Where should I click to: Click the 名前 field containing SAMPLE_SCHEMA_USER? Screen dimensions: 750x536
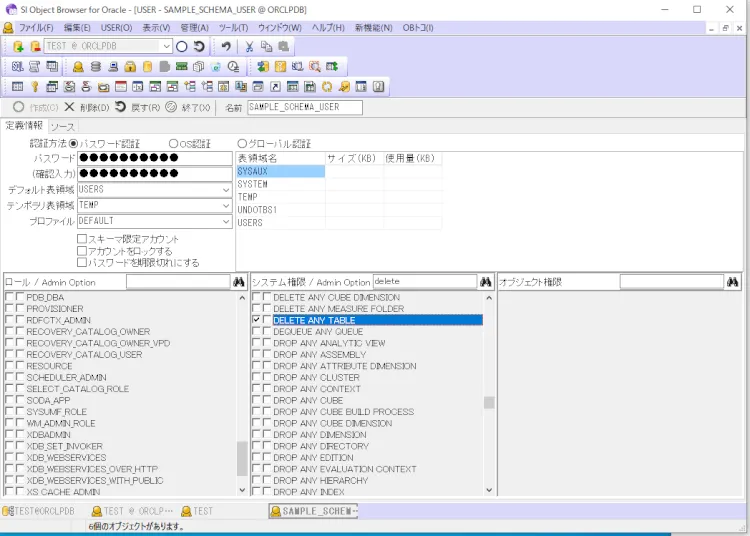pyautogui.click(x=304, y=107)
